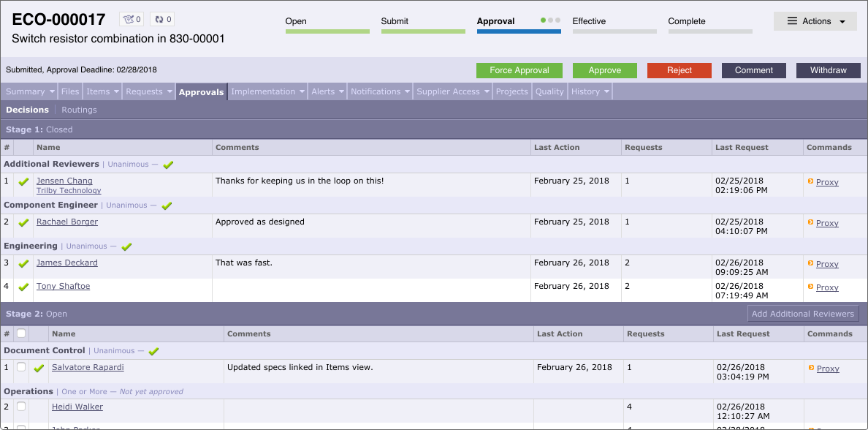Check the box for Heidi Walker
Viewport: 868px width, 430px height.
21,407
